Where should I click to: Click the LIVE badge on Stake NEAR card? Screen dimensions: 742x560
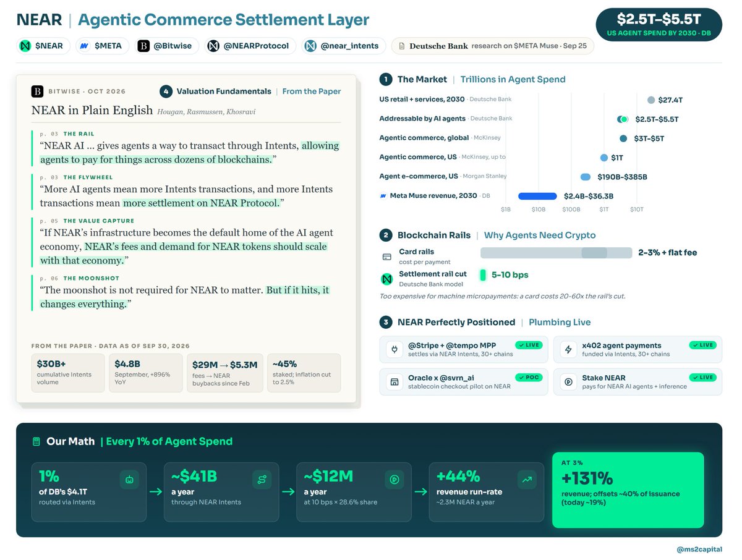[x=703, y=377]
